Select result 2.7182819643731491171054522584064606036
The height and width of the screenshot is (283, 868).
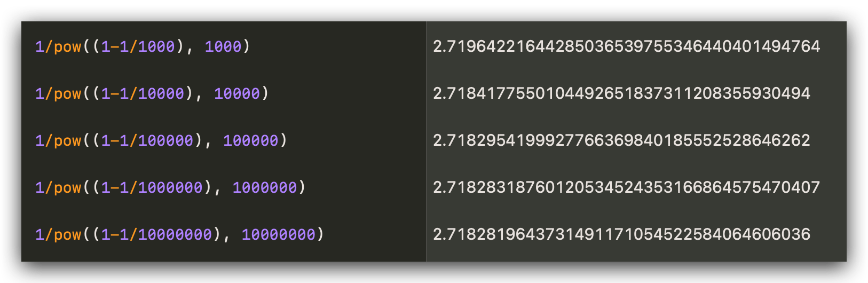621,234
